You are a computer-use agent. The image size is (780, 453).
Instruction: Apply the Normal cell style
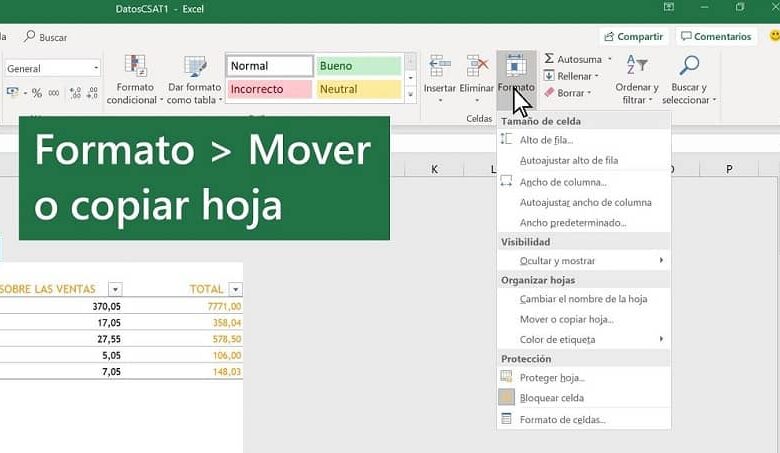click(x=270, y=66)
